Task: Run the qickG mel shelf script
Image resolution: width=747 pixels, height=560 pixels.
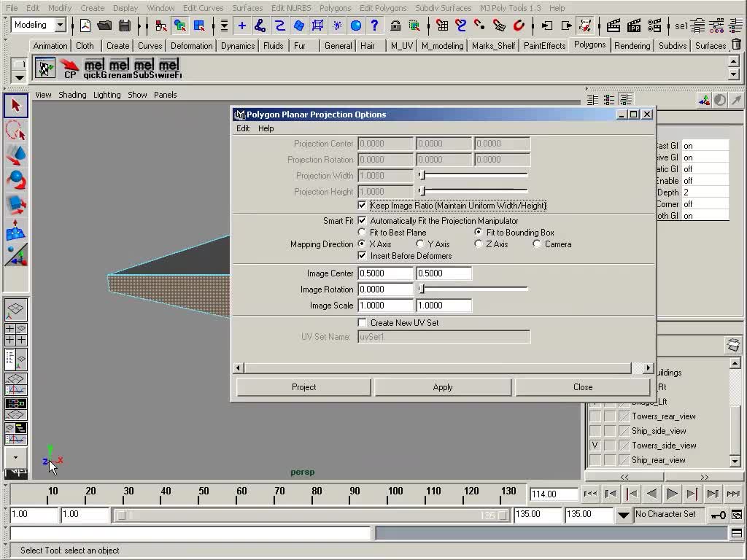Action: click(94, 68)
